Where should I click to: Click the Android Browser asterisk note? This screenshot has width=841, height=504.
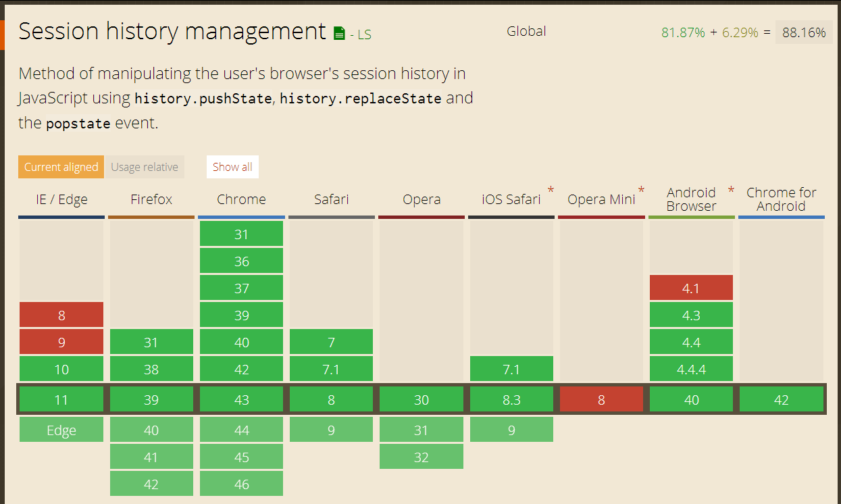click(731, 191)
